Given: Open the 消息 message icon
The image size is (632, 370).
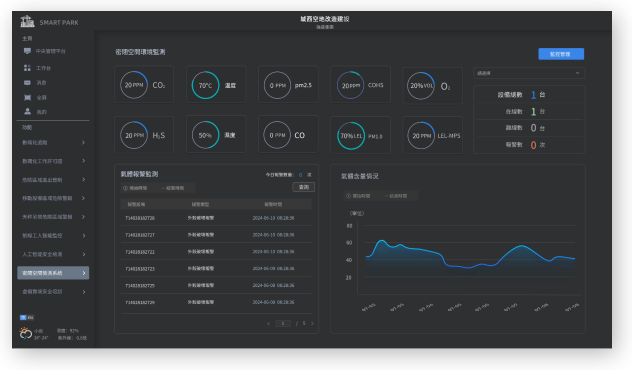Looking at the screenshot, I should 27,83.
